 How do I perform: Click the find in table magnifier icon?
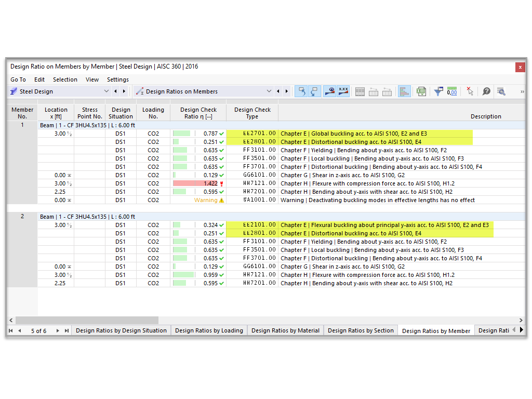click(x=501, y=91)
